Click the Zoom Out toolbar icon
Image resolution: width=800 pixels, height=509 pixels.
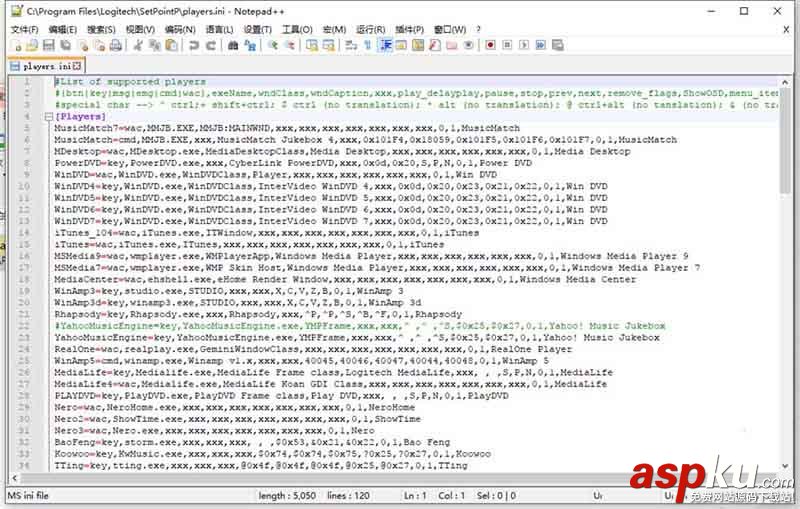coord(289,45)
